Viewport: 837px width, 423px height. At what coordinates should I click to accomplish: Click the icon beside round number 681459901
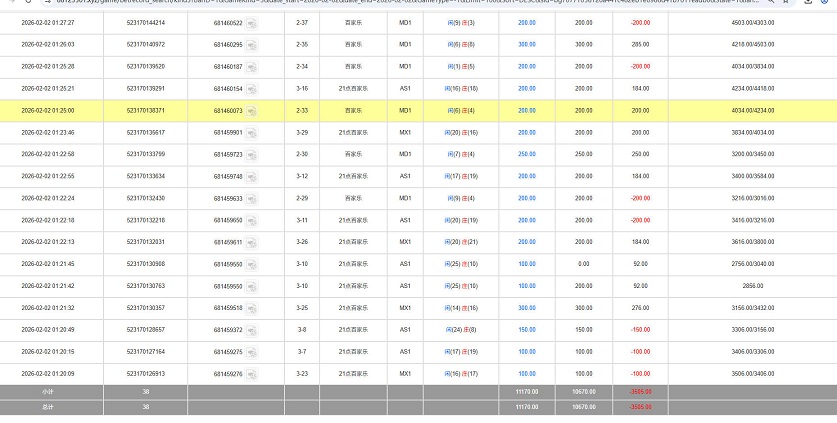(251, 133)
